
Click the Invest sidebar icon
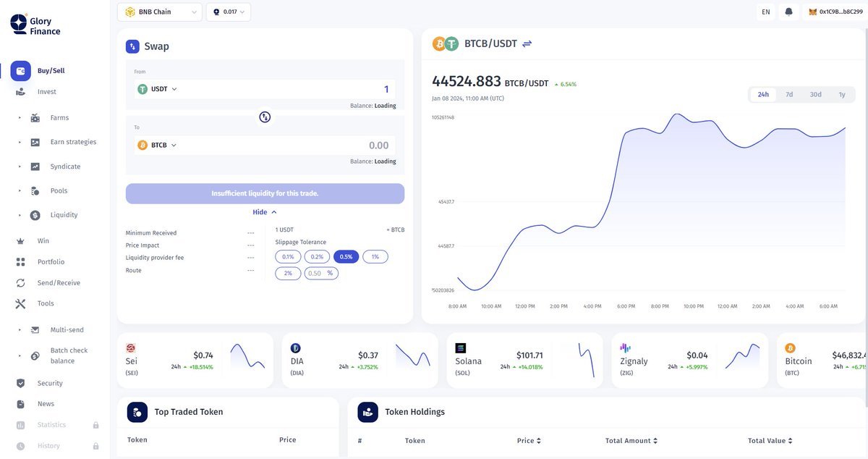(20, 92)
